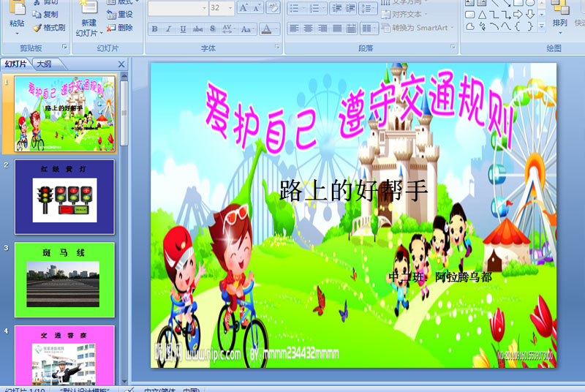Open the font (字体) dialog launcher

point(277,47)
